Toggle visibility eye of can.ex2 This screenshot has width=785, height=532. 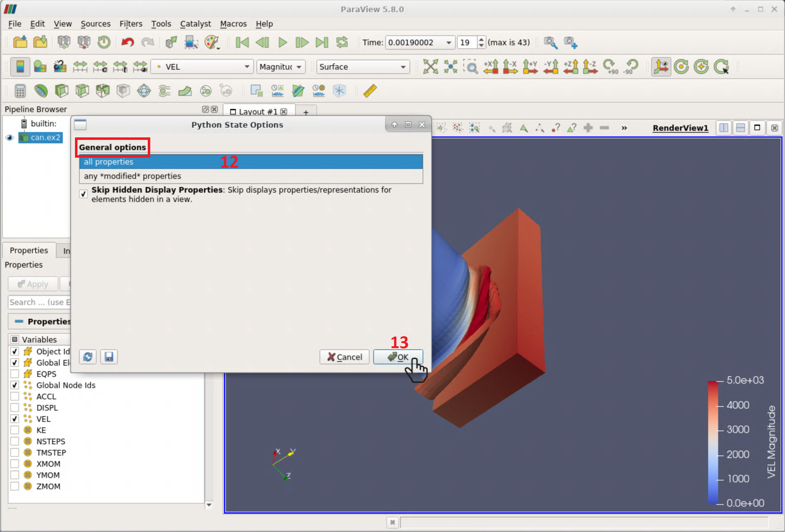9,138
